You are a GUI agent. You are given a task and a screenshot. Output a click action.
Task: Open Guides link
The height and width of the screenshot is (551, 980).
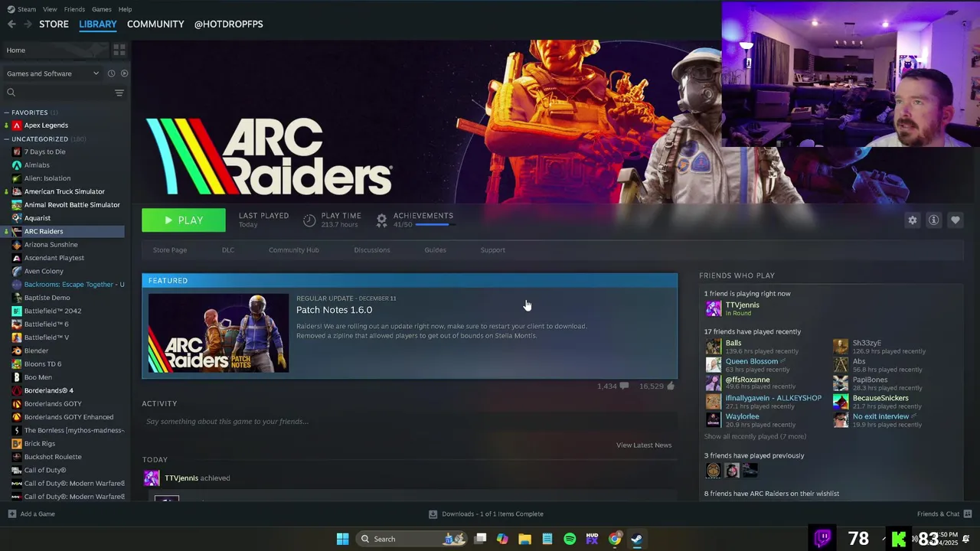435,250
